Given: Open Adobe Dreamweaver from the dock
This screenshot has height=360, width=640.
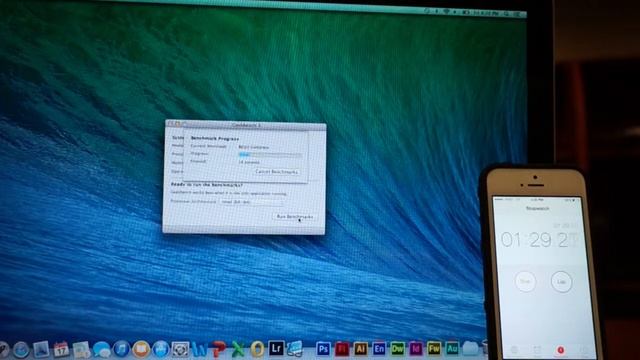Looking at the screenshot, I should coord(398,349).
